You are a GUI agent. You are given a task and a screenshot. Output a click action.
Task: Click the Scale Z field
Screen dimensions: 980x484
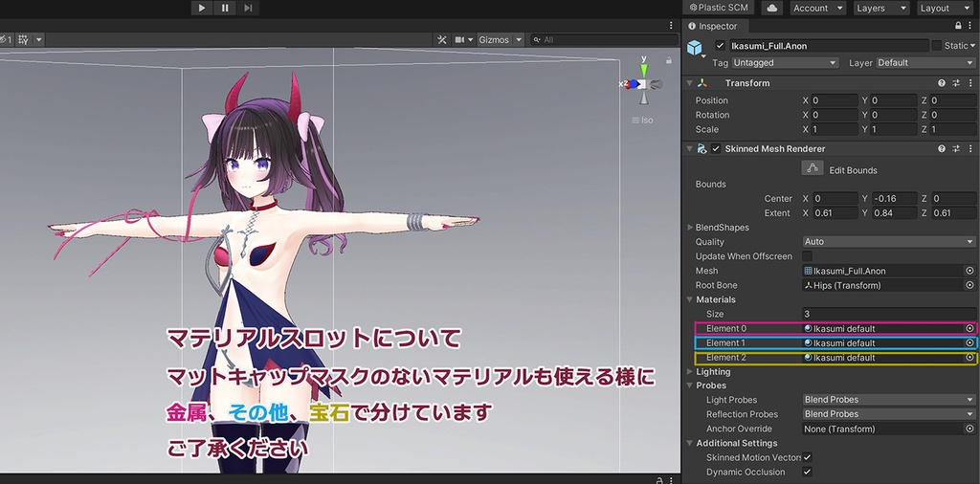[953, 129]
